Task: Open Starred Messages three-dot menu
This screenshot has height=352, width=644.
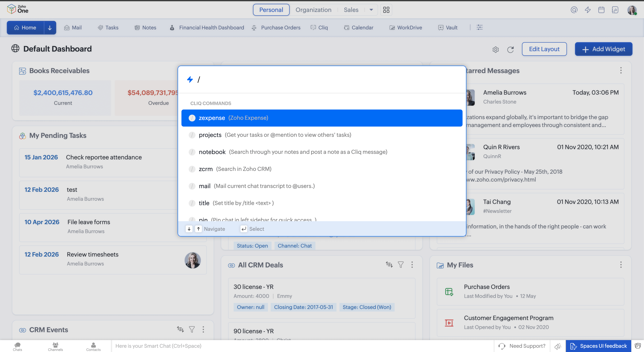Action: coord(621,70)
